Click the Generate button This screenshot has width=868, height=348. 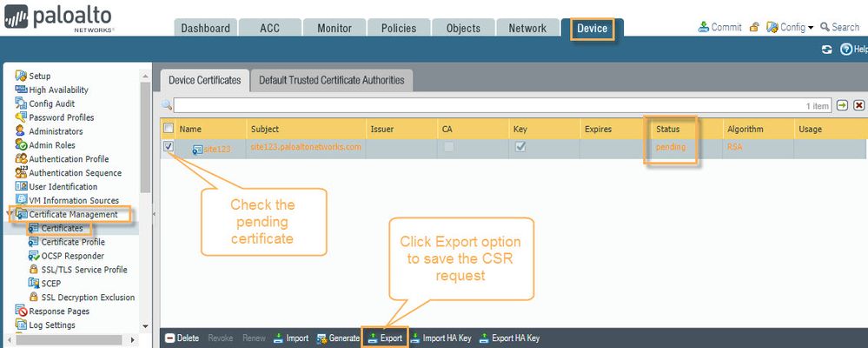[x=338, y=338]
